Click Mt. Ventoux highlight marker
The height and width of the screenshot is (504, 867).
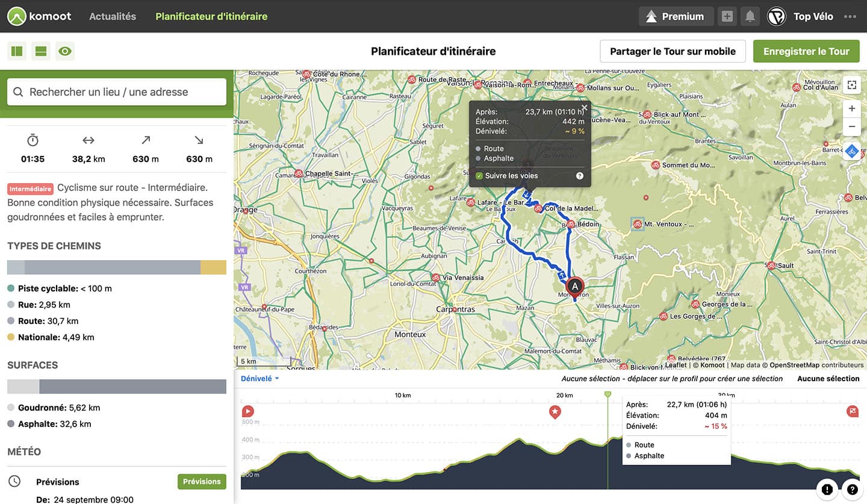coord(637,224)
